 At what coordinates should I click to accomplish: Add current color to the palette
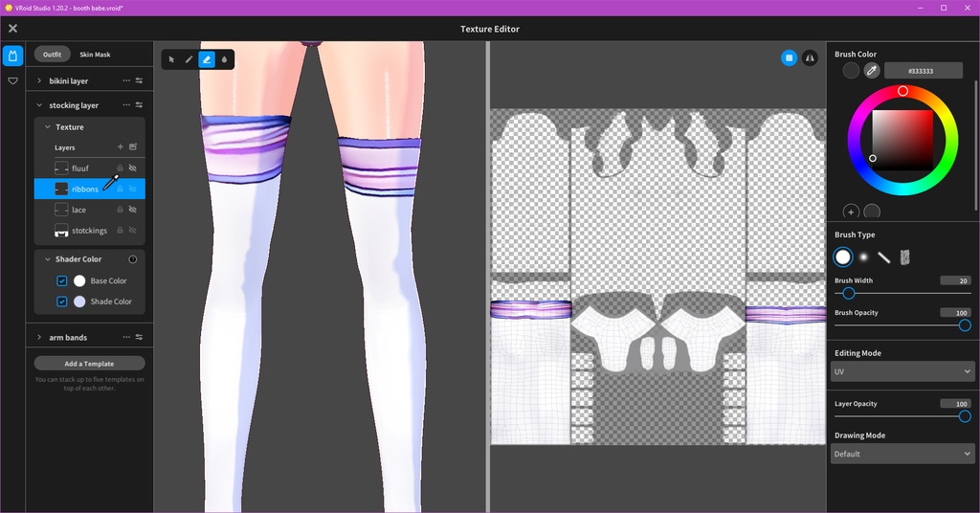851,212
